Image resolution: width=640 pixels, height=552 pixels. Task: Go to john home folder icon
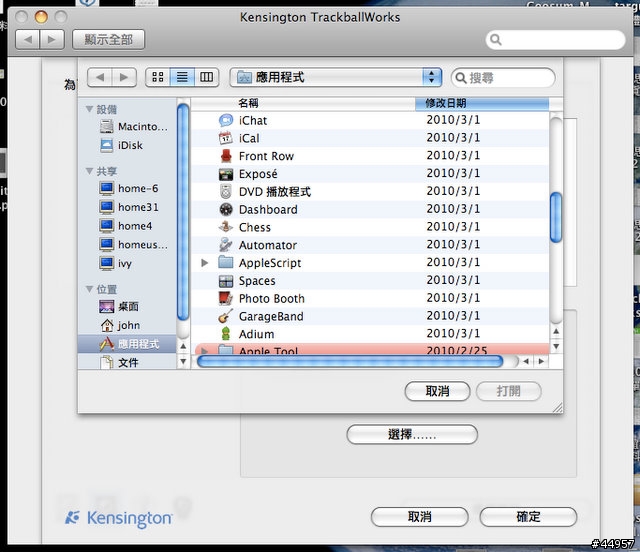[x=107, y=325]
